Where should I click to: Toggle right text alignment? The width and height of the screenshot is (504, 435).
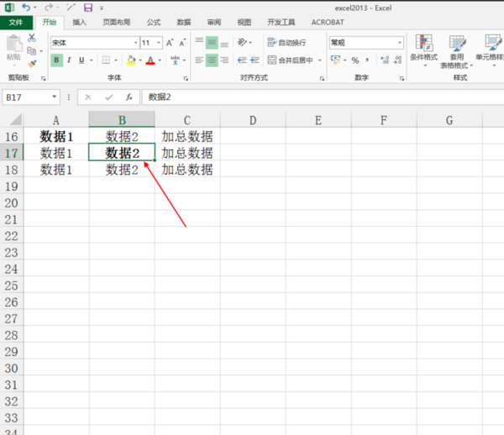click(x=224, y=60)
